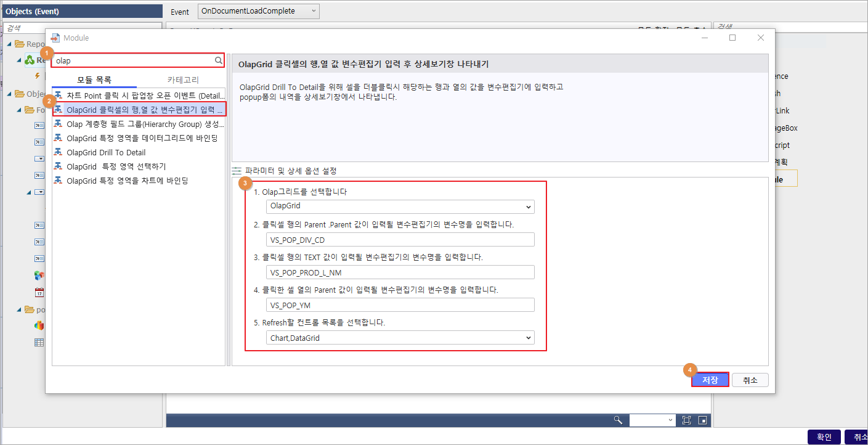Screen dimensions: 868x445
Task: Click the green report icon in the Objects tree
Action: pyautogui.click(x=30, y=60)
